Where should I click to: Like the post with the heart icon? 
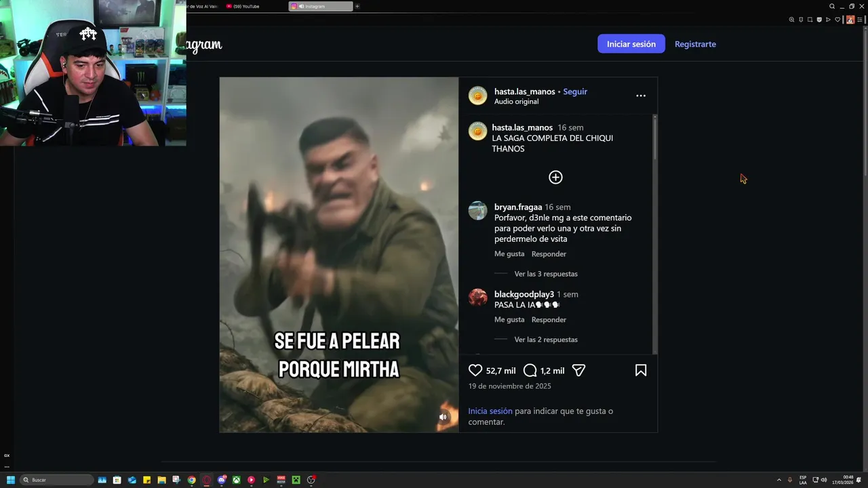tap(475, 370)
